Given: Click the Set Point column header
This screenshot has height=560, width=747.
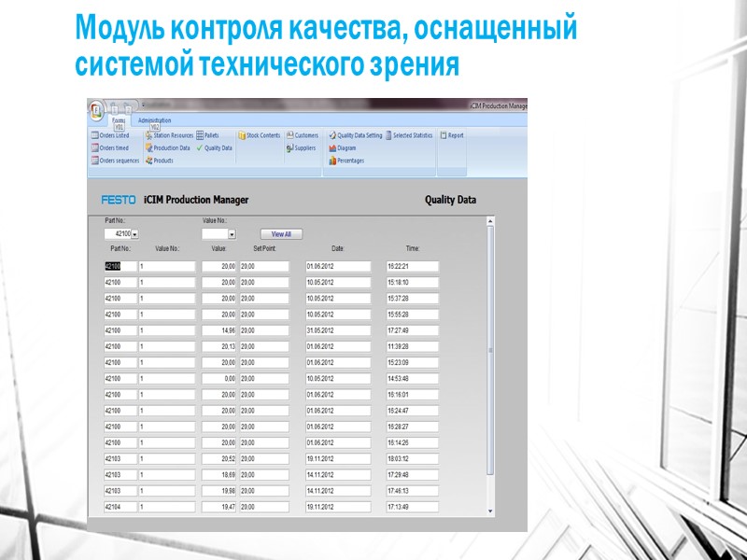Looking at the screenshot, I should tap(264, 248).
